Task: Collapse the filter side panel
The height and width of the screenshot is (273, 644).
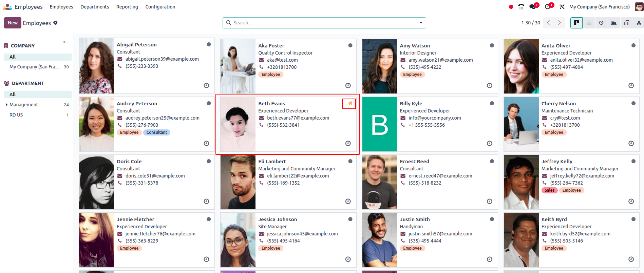Action: click(x=64, y=42)
